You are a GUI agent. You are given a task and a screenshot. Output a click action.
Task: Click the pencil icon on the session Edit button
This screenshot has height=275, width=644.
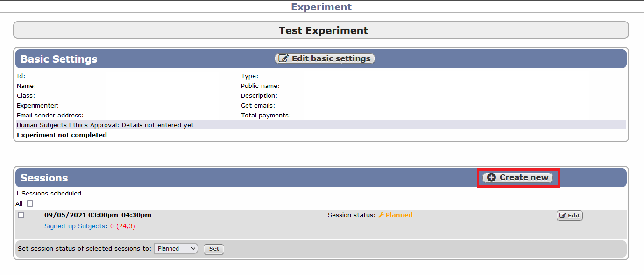[563, 215]
